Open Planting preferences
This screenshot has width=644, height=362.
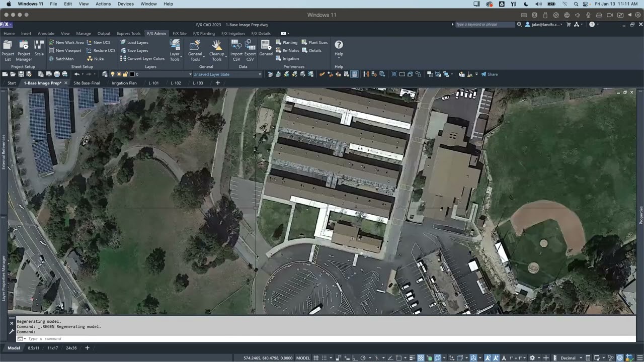point(287,43)
